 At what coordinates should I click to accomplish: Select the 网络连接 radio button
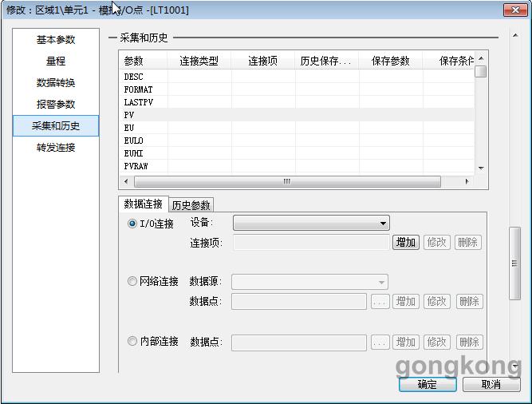click(132, 281)
